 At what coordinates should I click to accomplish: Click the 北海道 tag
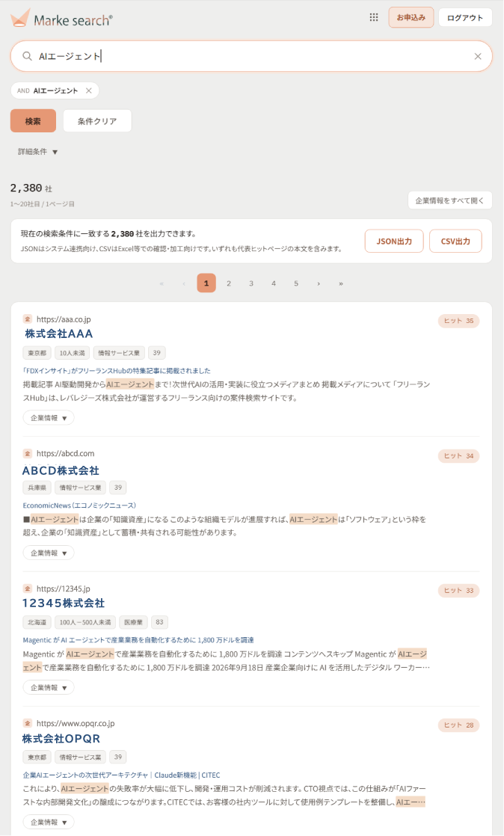point(37,622)
